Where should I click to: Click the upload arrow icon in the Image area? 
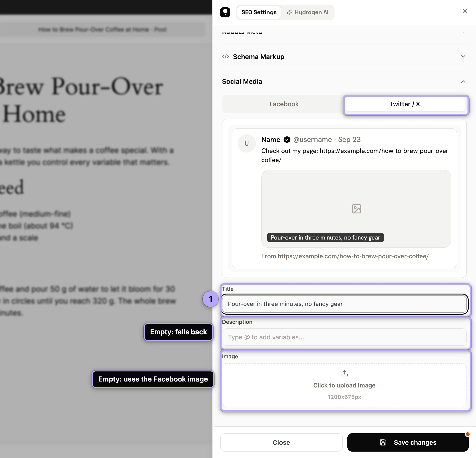[344, 373]
